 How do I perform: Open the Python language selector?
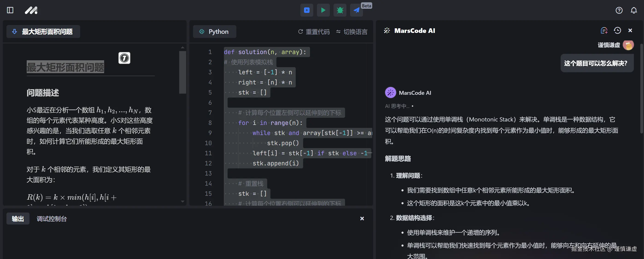(214, 32)
